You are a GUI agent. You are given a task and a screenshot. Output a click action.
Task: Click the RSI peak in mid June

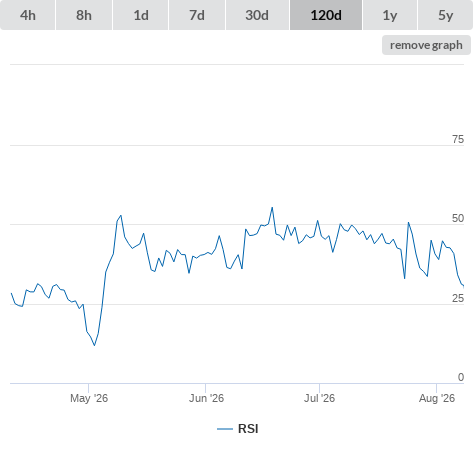click(272, 208)
